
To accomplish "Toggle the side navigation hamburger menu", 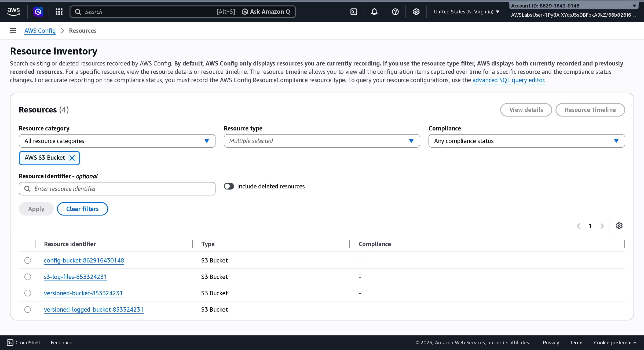I will coord(13,31).
